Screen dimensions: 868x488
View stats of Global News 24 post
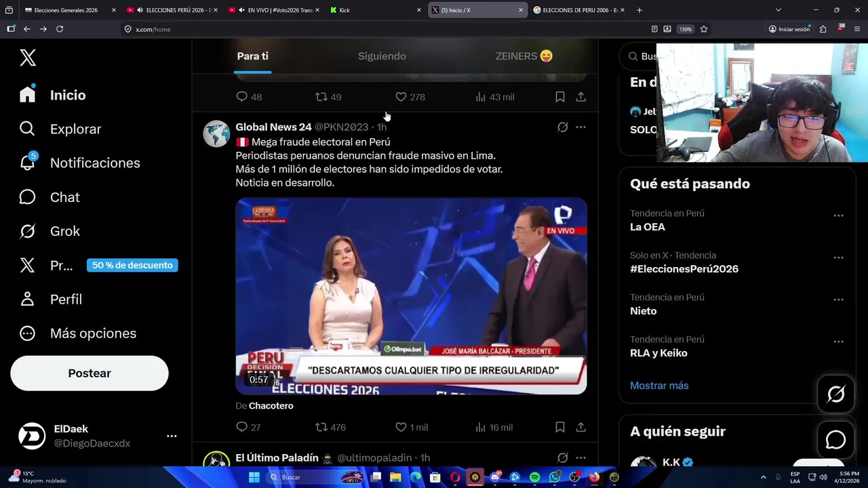coord(480,427)
